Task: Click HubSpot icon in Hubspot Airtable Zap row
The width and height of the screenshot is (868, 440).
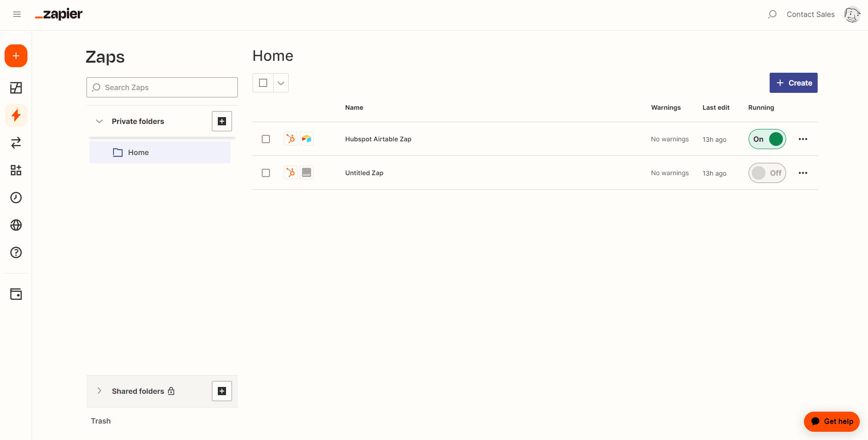Action: point(291,139)
